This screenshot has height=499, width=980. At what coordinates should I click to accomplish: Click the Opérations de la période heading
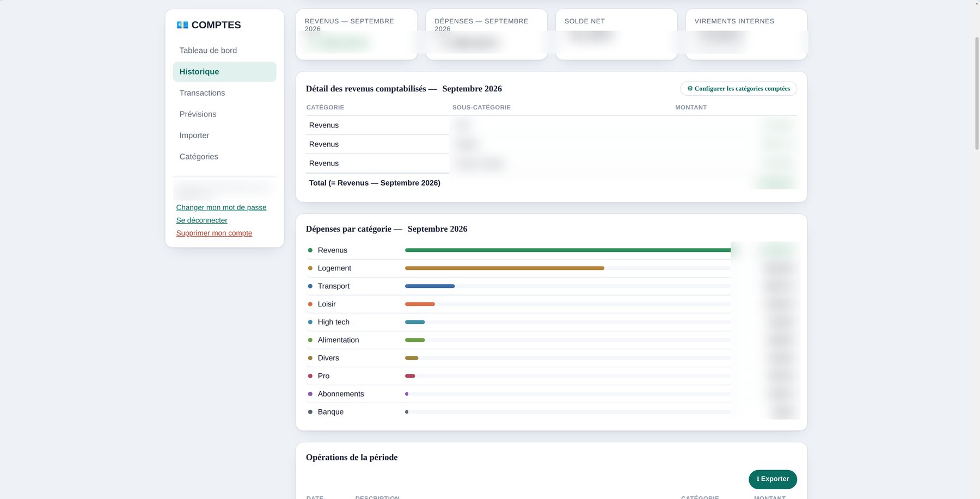pos(352,458)
